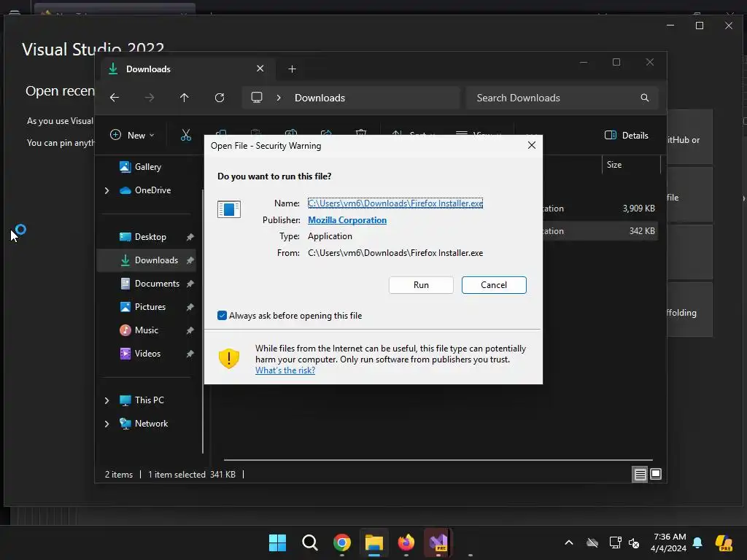This screenshot has width=747, height=560.
Task: Click the PC icon in address bar
Action: [x=257, y=98]
